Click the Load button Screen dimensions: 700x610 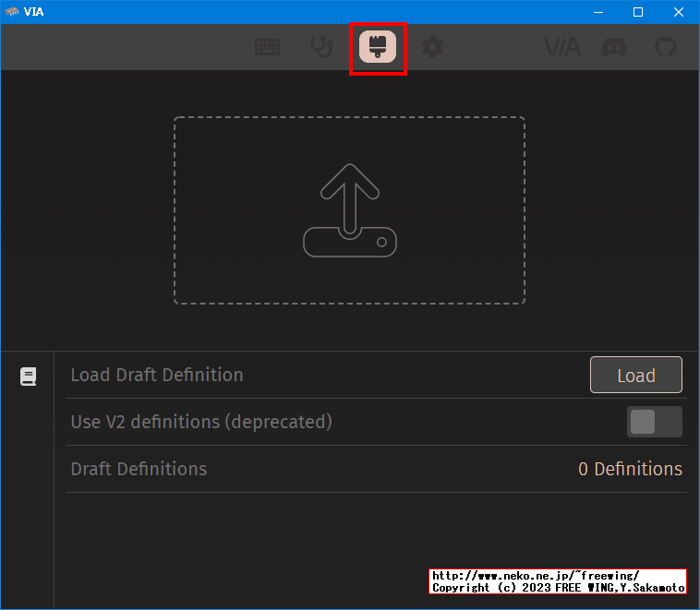point(635,375)
